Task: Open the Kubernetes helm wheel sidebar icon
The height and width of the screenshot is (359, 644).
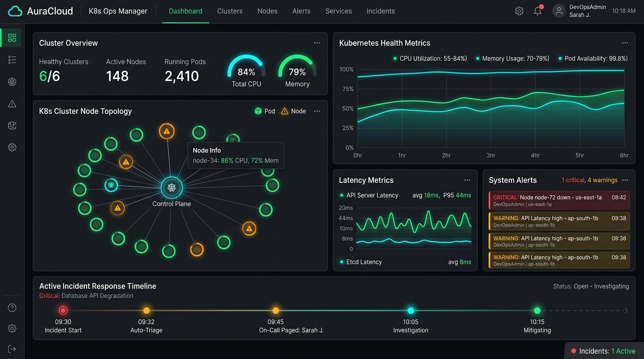Action: (12, 82)
